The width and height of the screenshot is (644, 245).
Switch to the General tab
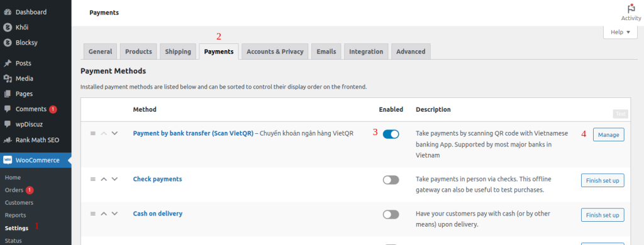click(x=100, y=52)
